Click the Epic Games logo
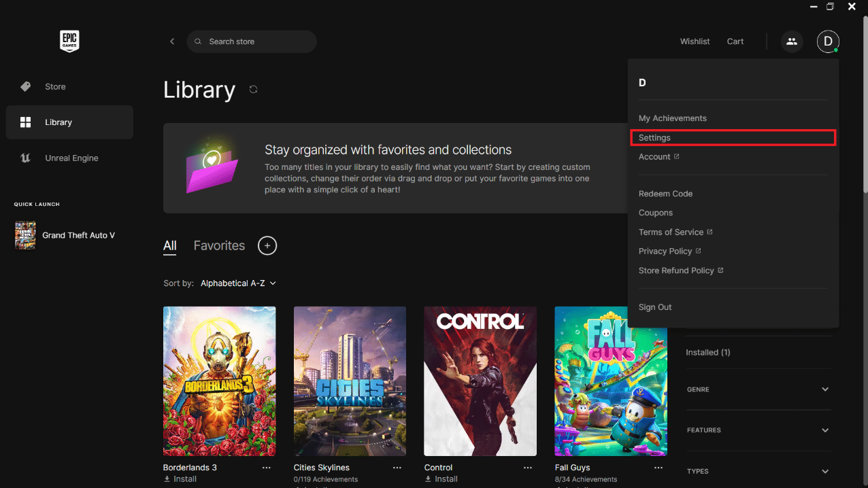 [x=69, y=41]
